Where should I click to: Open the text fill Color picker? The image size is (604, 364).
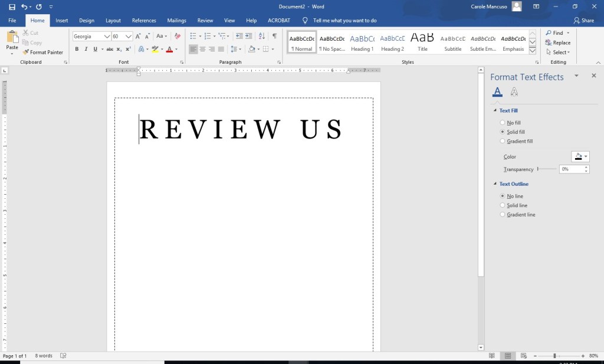click(580, 157)
